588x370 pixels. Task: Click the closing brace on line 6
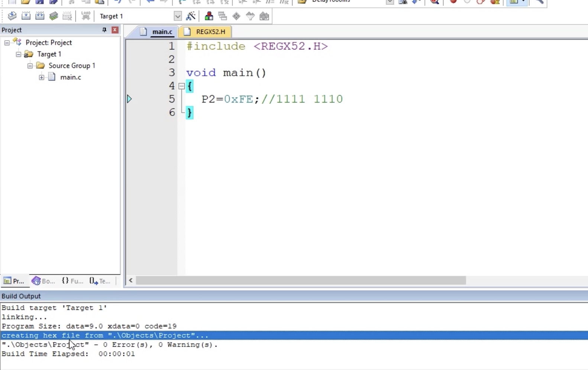click(190, 112)
